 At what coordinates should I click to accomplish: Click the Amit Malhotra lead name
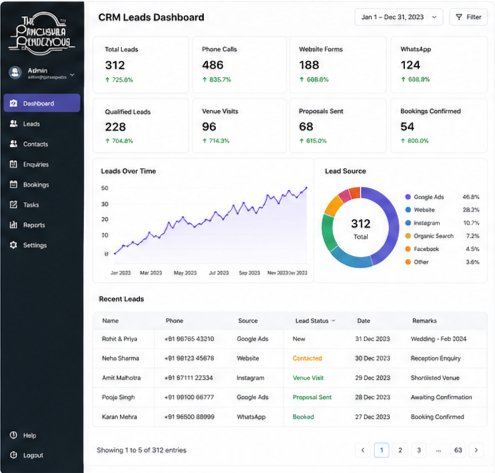[x=121, y=378]
